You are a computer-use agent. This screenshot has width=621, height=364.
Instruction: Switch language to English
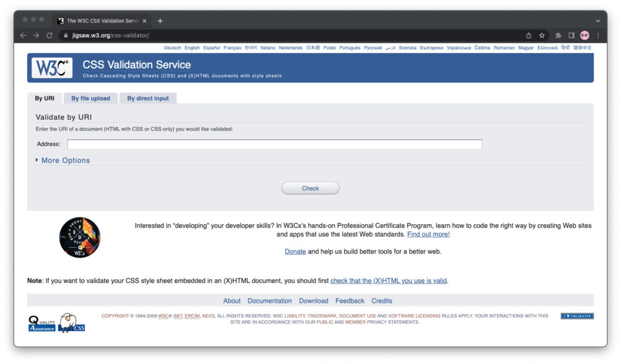tap(192, 48)
